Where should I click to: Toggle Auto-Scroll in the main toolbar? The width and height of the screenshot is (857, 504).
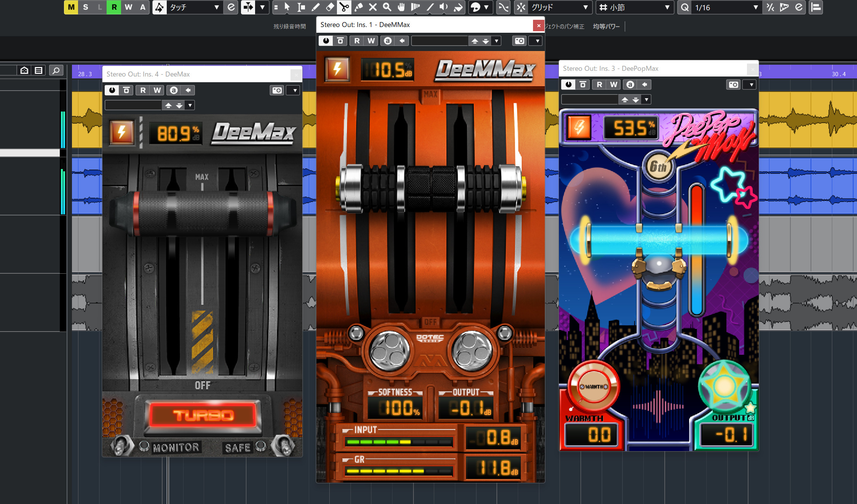point(248,7)
